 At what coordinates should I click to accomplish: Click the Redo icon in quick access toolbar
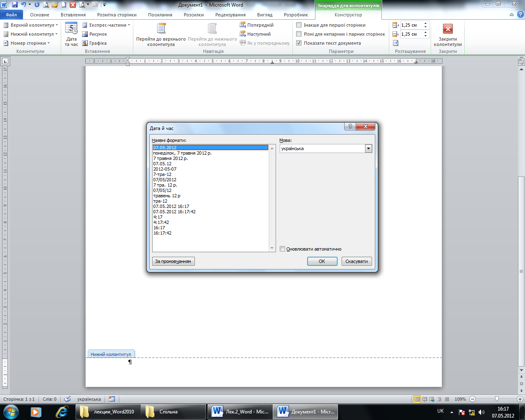[x=37, y=5]
